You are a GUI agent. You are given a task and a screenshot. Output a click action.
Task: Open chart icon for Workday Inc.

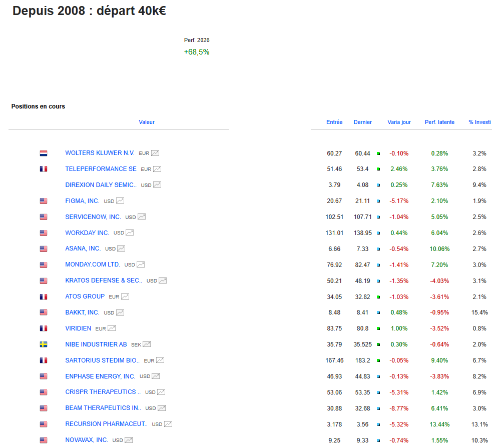130,232
